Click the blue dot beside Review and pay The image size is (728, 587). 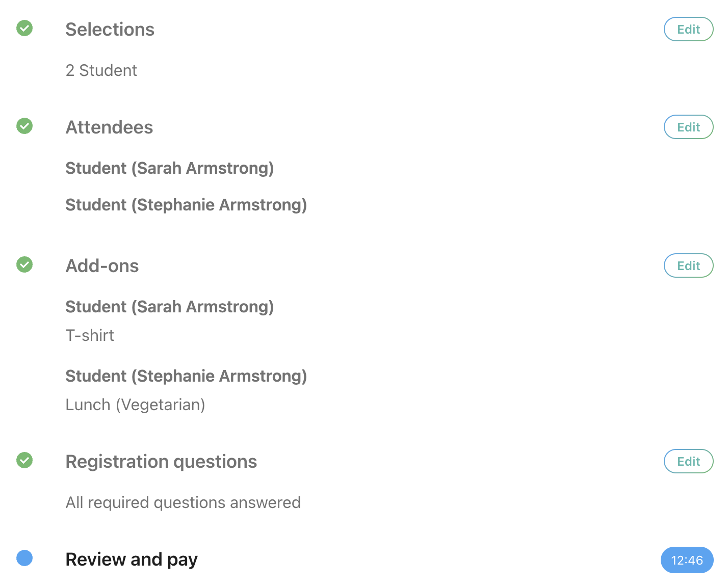(24, 558)
